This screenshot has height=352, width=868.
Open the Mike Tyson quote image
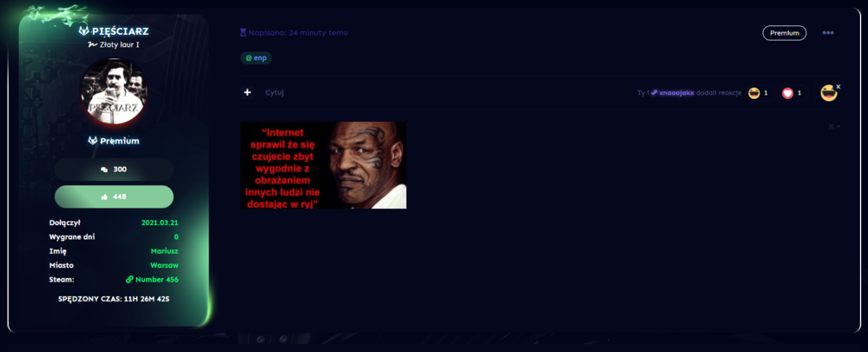(323, 165)
